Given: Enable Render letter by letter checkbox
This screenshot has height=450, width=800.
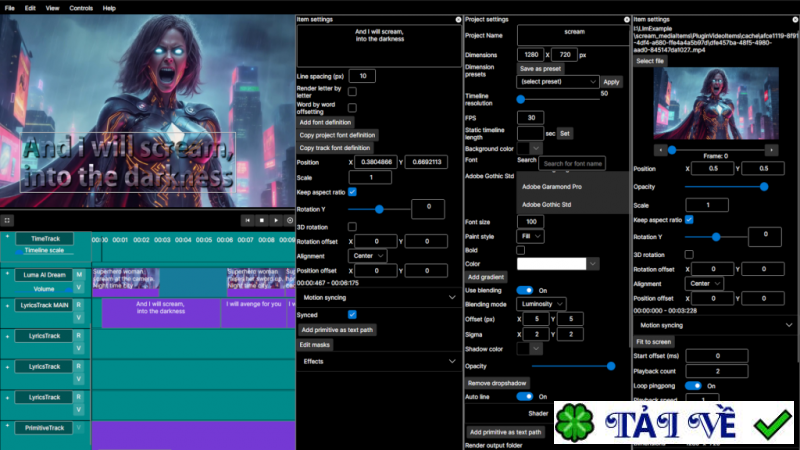Looking at the screenshot, I should (352, 92).
